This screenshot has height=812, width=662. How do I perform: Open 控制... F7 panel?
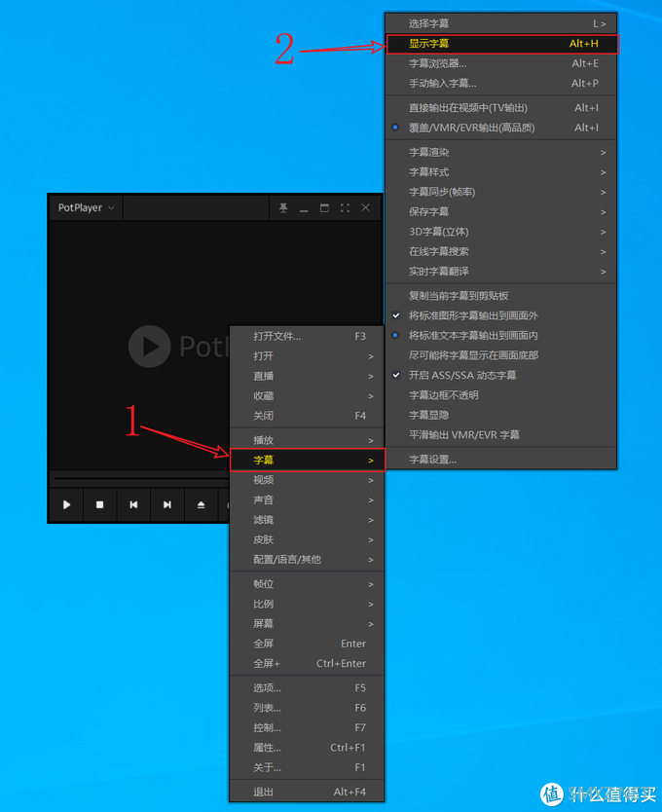[x=307, y=727]
